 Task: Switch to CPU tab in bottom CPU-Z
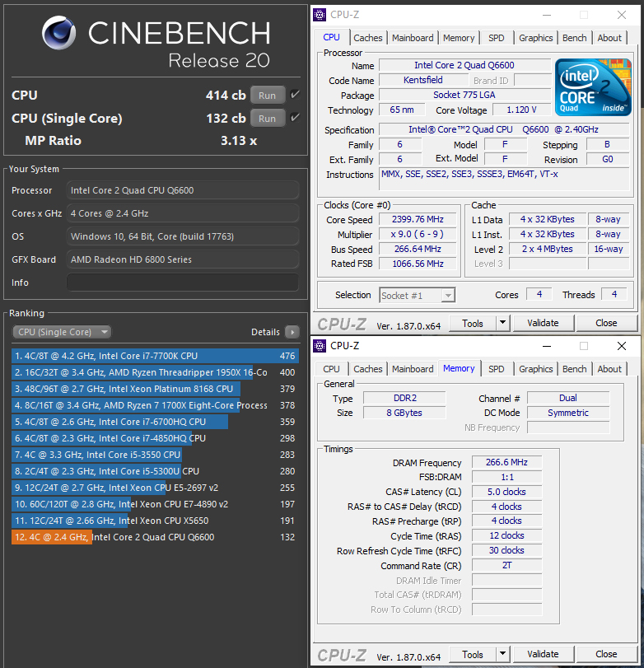tap(331, 369)
